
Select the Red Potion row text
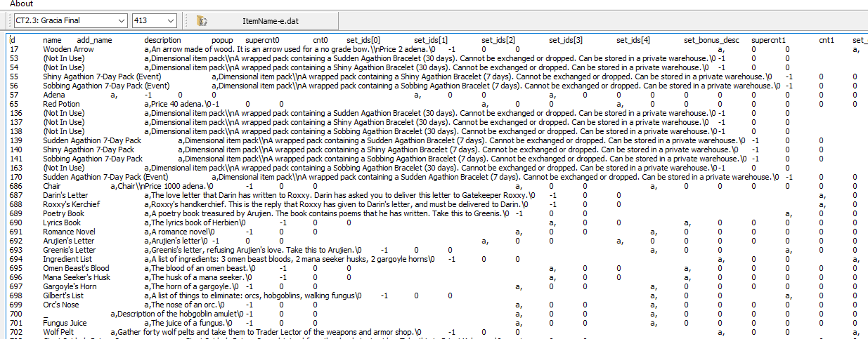coord(61,104)
